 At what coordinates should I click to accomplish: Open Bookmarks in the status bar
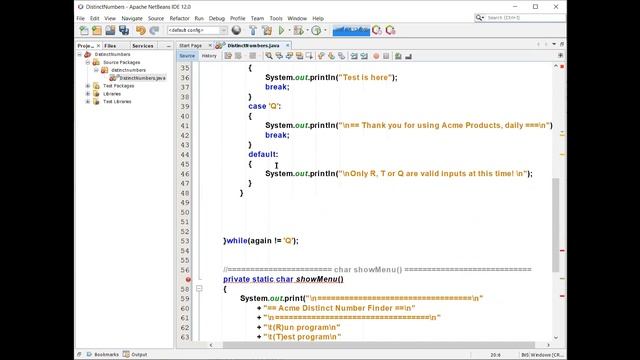102,354
